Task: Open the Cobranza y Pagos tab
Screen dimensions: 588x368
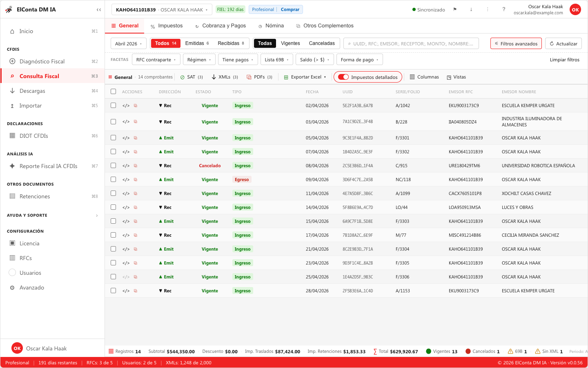Action: 220,26
